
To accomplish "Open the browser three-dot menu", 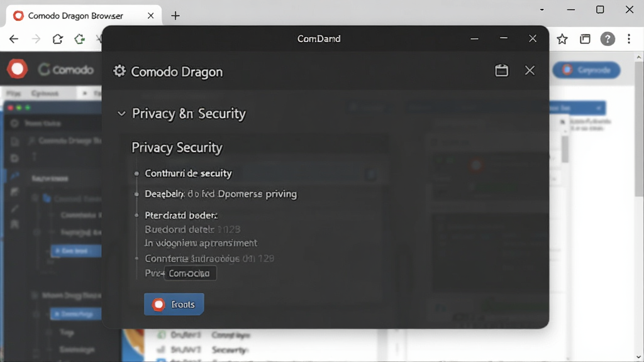I will (629, 39).
